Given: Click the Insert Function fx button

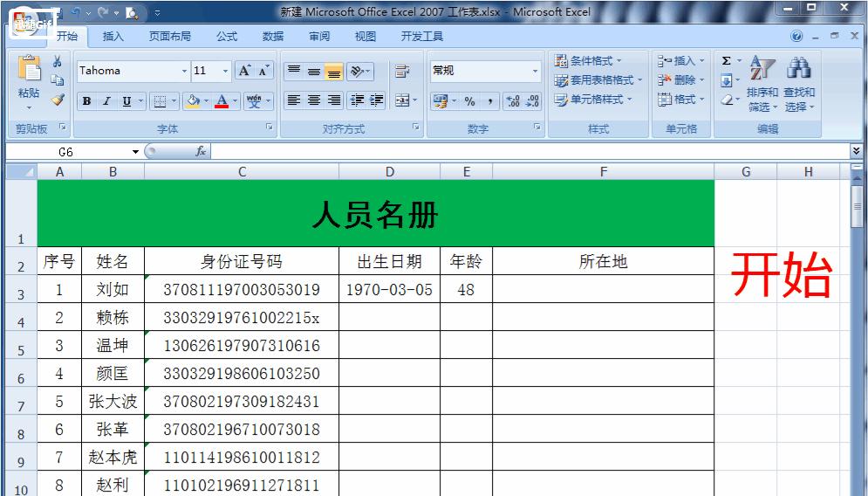Looking at the screenshot, I should pyautogui.click(x=201, y=151).
